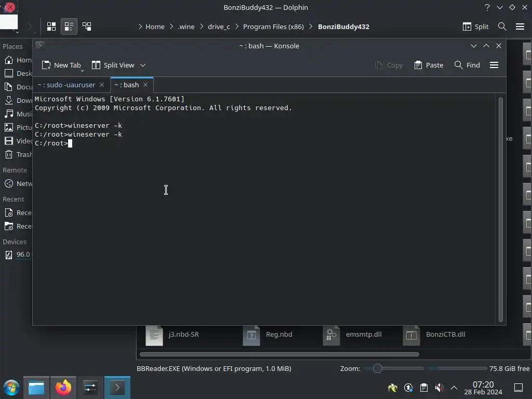Open Dolphin search magnifier
This screenshot has width=532, height=399.
[x=502, y=26]
